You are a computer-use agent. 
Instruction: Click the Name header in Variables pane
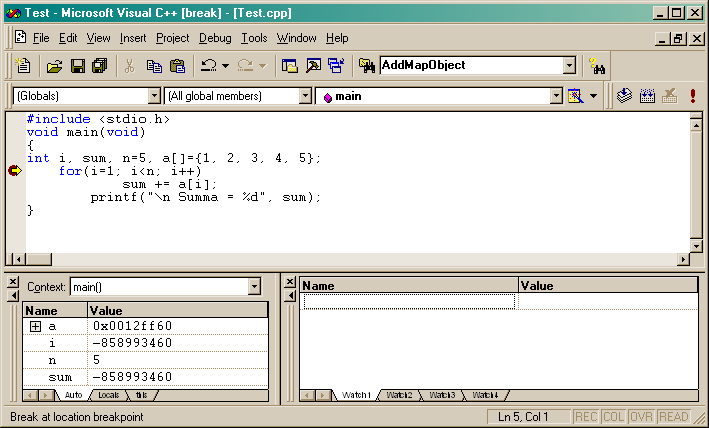(x=55, y=310)
